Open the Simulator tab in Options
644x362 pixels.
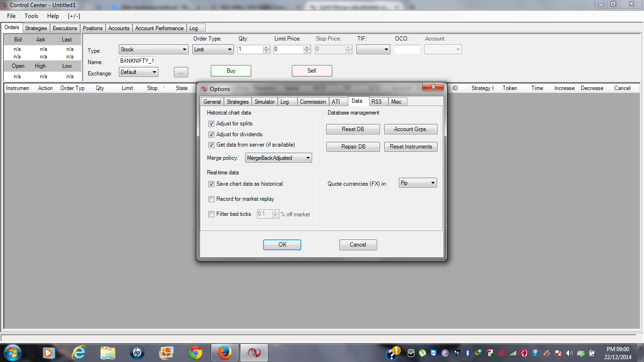(264, 102)
